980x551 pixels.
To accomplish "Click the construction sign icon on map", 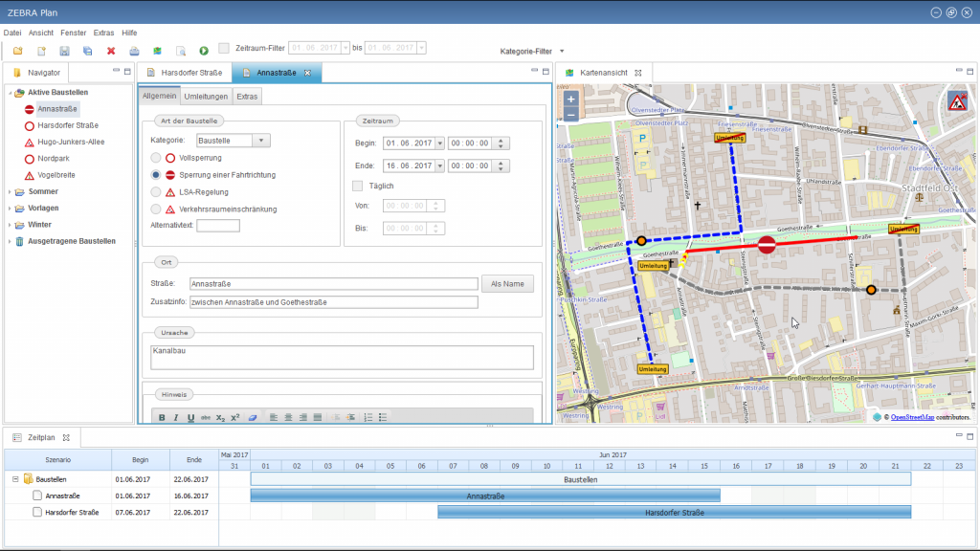I will coord(957,102).
